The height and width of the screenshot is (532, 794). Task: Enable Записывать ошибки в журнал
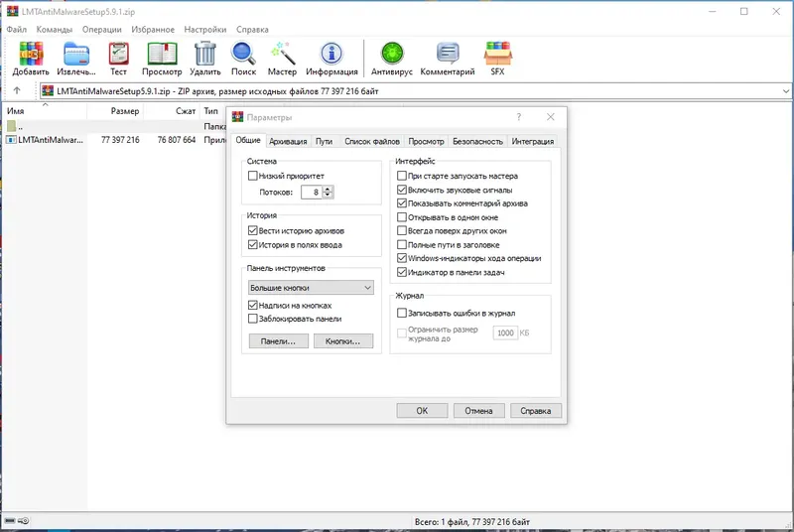[x=402, y=313]
